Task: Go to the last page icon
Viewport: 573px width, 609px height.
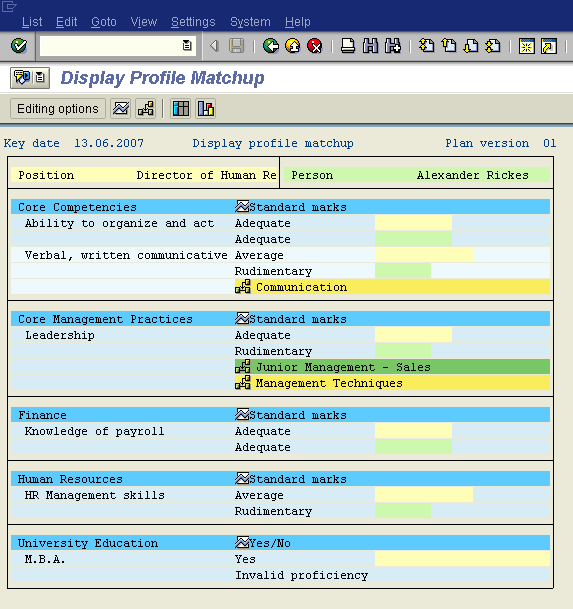Action: pyautogui.click(x=493, y=46)
